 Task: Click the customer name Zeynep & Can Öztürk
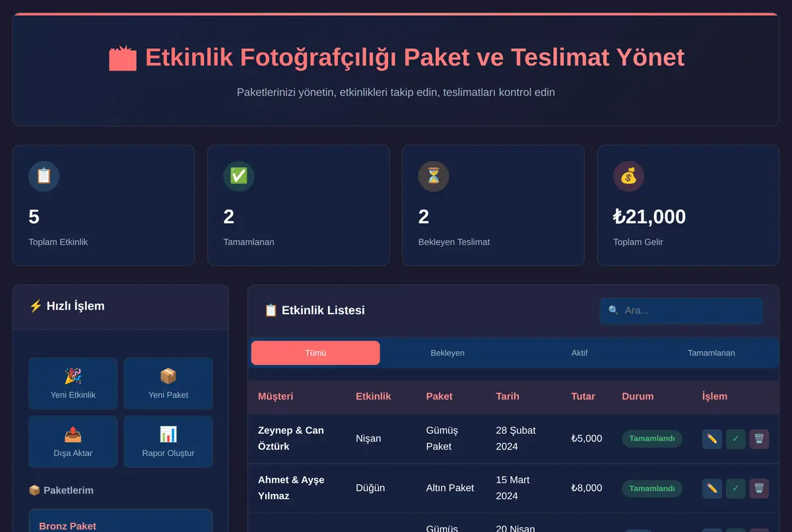click(x=291, y=438)
